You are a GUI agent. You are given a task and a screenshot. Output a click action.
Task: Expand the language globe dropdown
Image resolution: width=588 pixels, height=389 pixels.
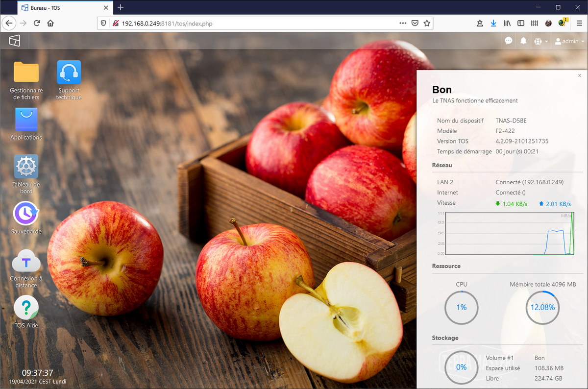click(x=541, y=41)
